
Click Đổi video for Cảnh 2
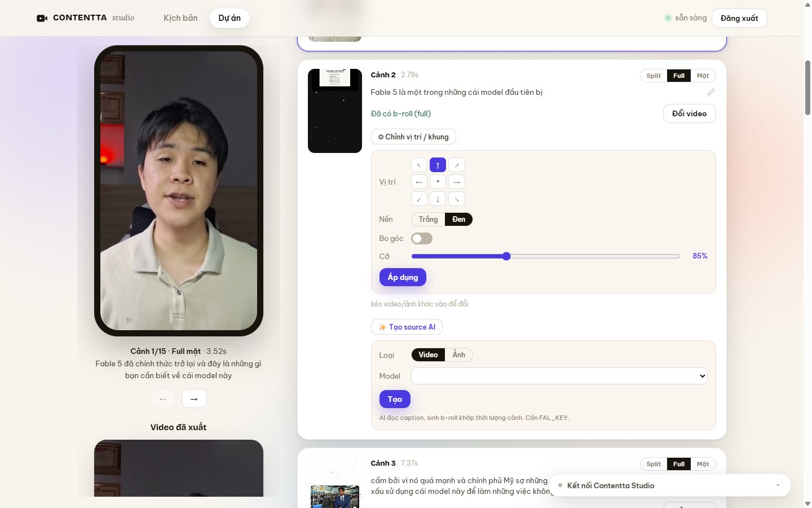[x=689, y=113]
